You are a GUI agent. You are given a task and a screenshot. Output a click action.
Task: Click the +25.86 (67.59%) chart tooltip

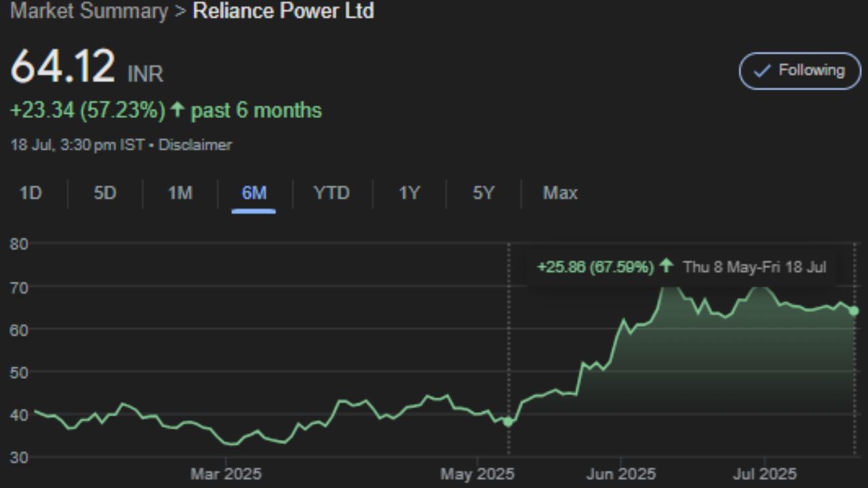(595, 267)
